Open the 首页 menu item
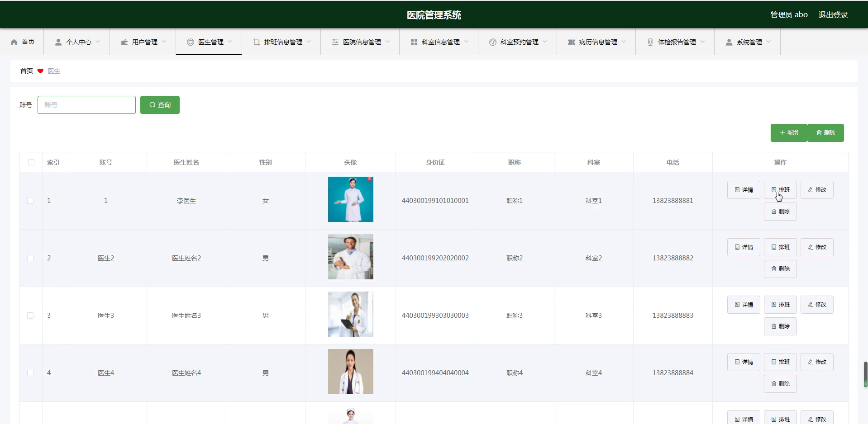868x424 pixels. (22, 42)
